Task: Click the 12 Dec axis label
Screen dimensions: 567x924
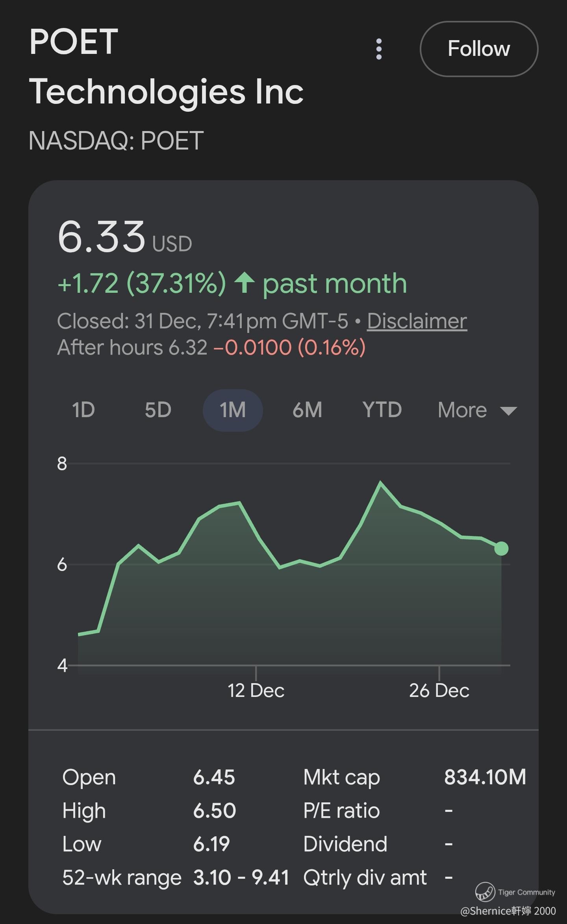Action: pyautogui.click(x=256, y=691)
